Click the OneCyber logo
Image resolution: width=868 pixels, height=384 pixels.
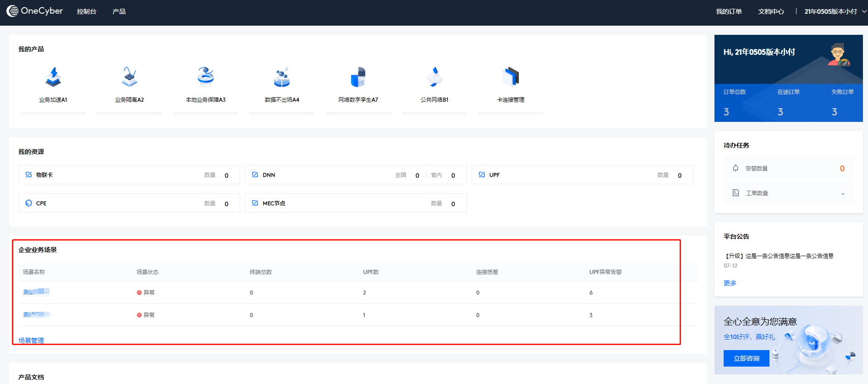[35, 11]
